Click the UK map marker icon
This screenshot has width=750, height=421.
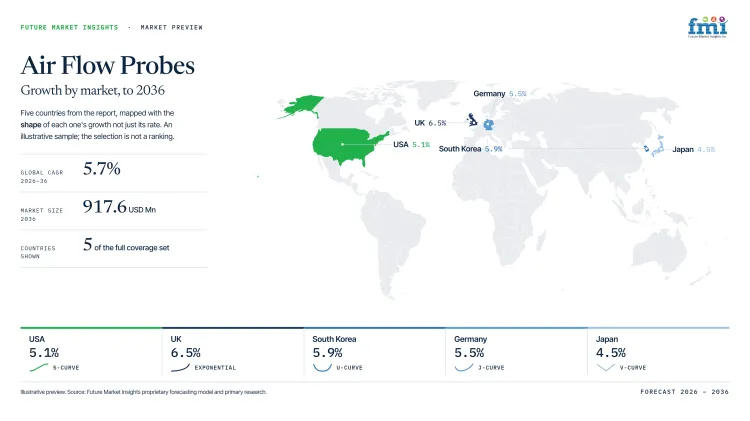click(472, 120)
